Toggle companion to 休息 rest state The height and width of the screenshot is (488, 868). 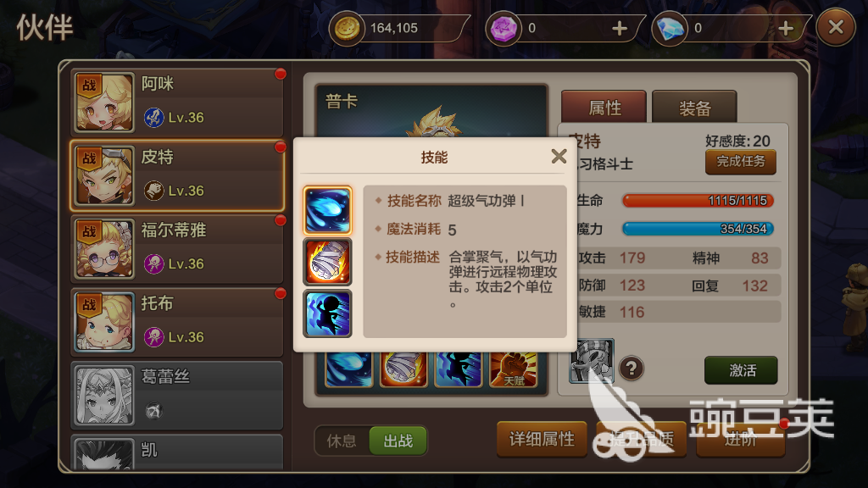342,441
